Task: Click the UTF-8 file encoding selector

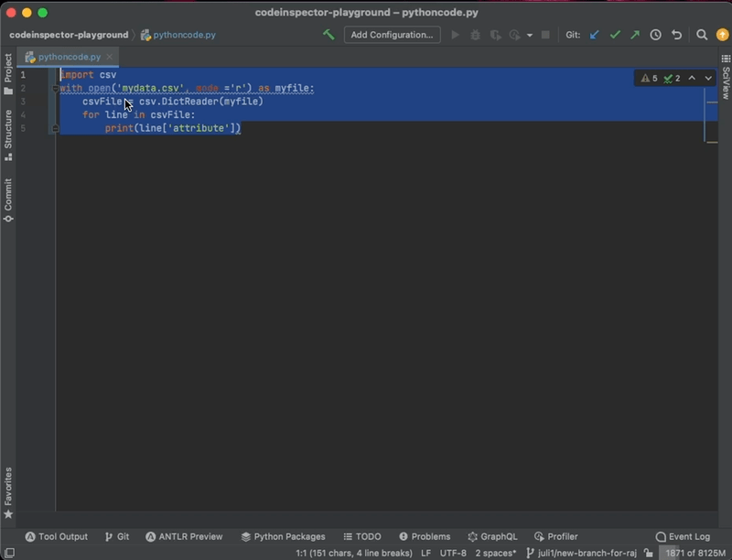Action: (452, 553)
